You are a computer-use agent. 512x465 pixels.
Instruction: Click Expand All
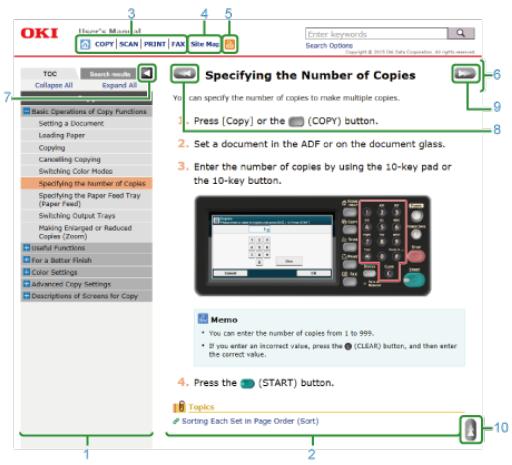119,85
